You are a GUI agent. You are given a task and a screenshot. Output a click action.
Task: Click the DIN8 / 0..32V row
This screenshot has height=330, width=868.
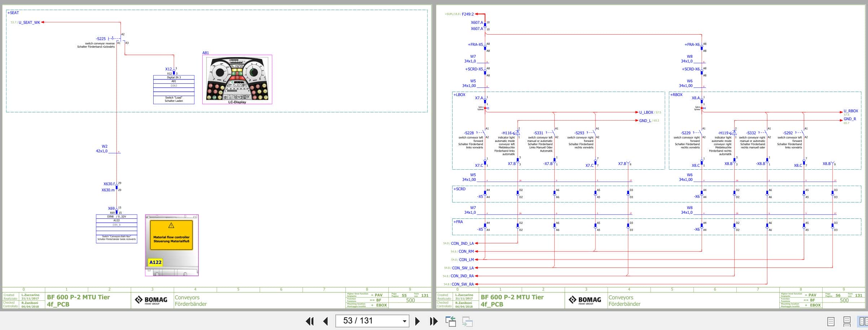[116, 217]
